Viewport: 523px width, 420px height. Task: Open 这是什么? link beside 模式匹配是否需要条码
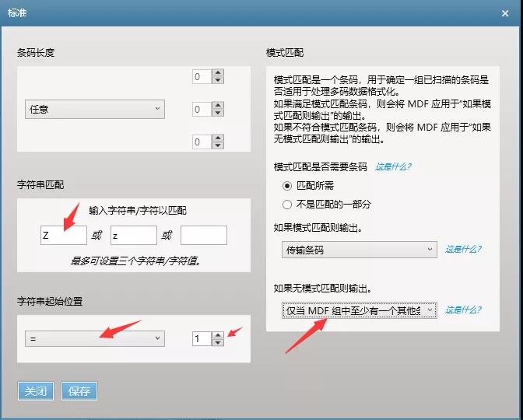coord(393,166)
